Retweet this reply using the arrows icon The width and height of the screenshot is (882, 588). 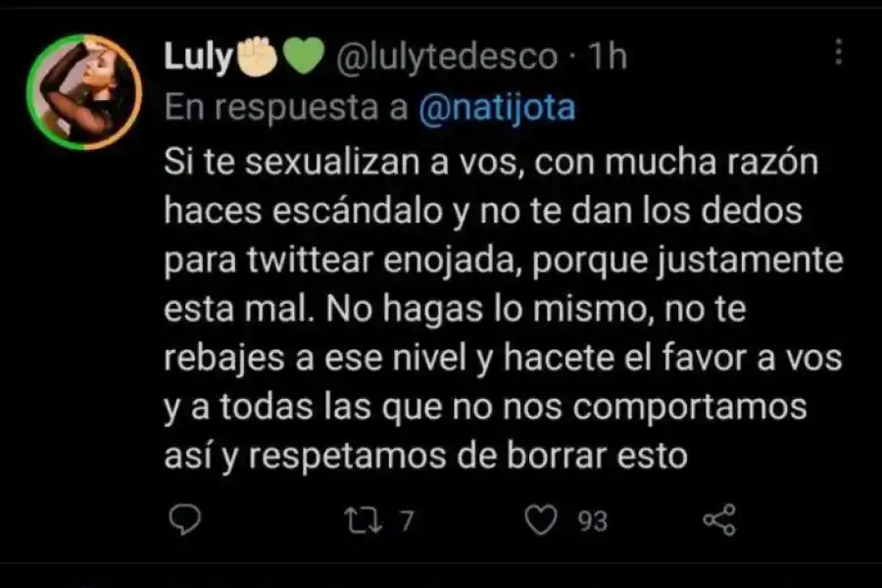364,520
